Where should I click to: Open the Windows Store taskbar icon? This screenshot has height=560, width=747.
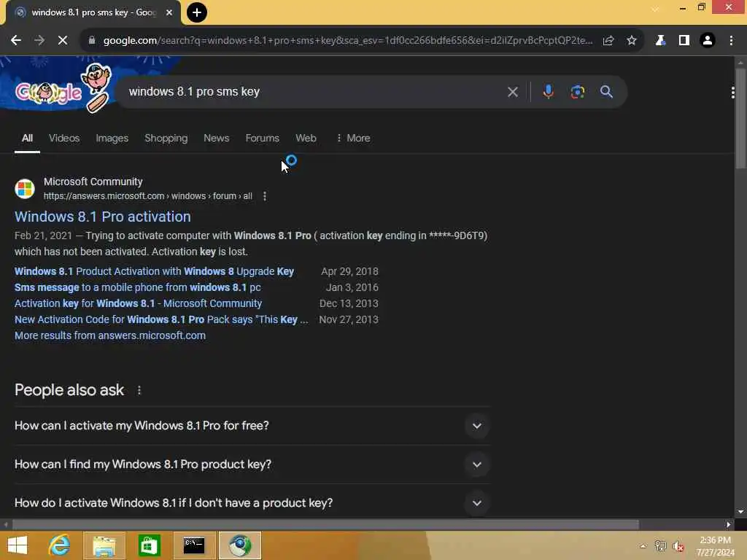[x=149, y=545]
